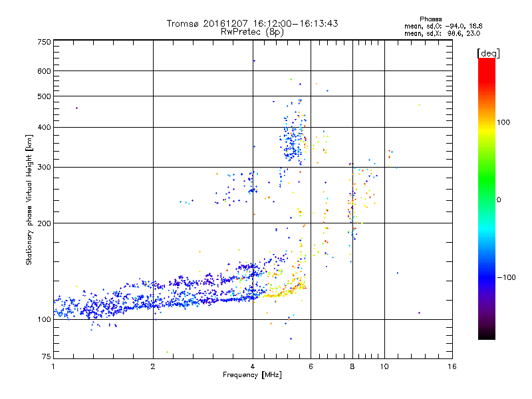Click the '[deg]' colorbar unit label
Viewport: 532px width, 399px height.
point(488,53)
